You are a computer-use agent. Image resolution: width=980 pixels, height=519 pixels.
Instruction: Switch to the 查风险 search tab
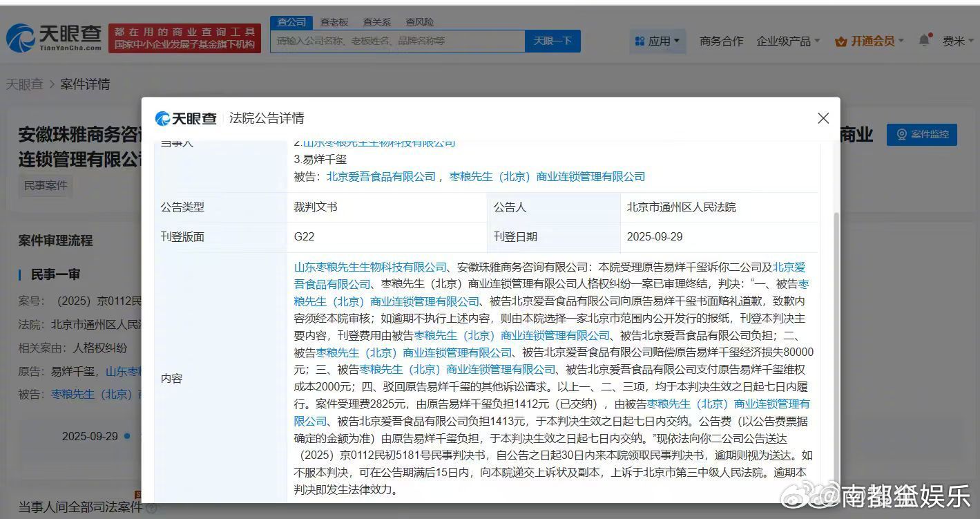point(419,22)
